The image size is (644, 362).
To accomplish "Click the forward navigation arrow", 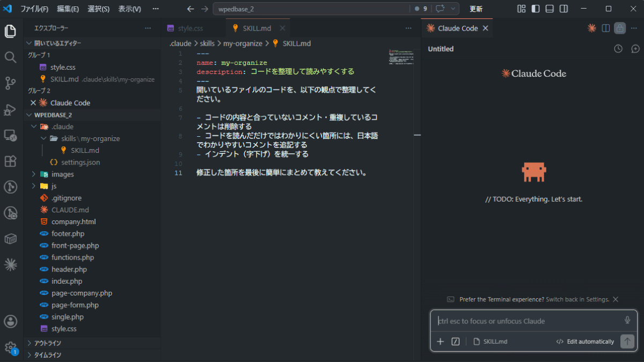I will pyautogui.click(x=204, y=9).
